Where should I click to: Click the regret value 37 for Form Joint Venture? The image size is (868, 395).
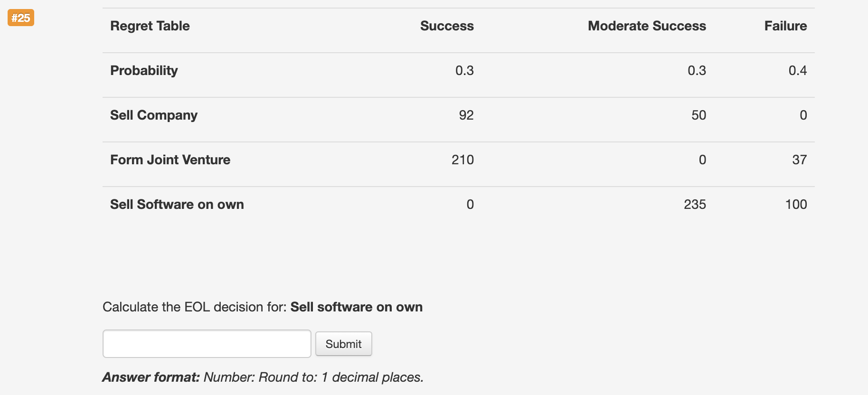pos(800,160)
